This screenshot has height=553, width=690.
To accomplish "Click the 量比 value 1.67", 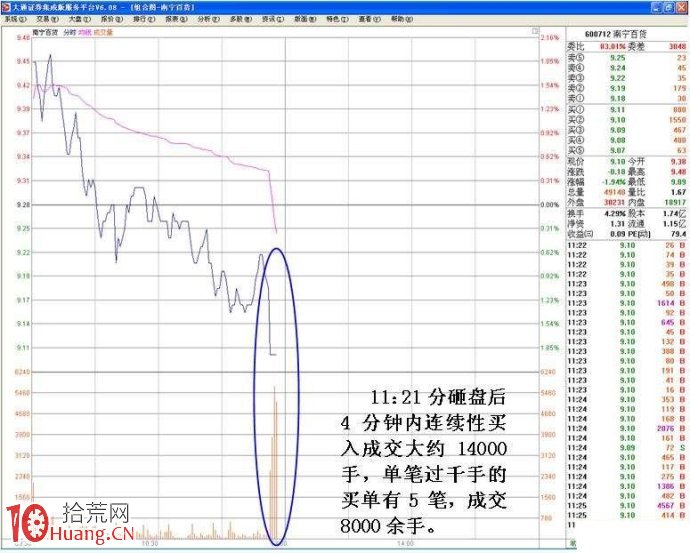I will 678,192.
